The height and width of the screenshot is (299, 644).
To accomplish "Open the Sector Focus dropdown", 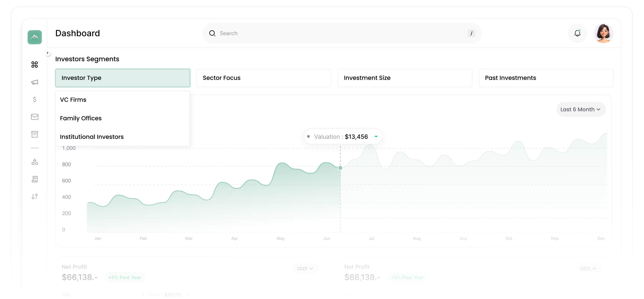I will point(264,78).
